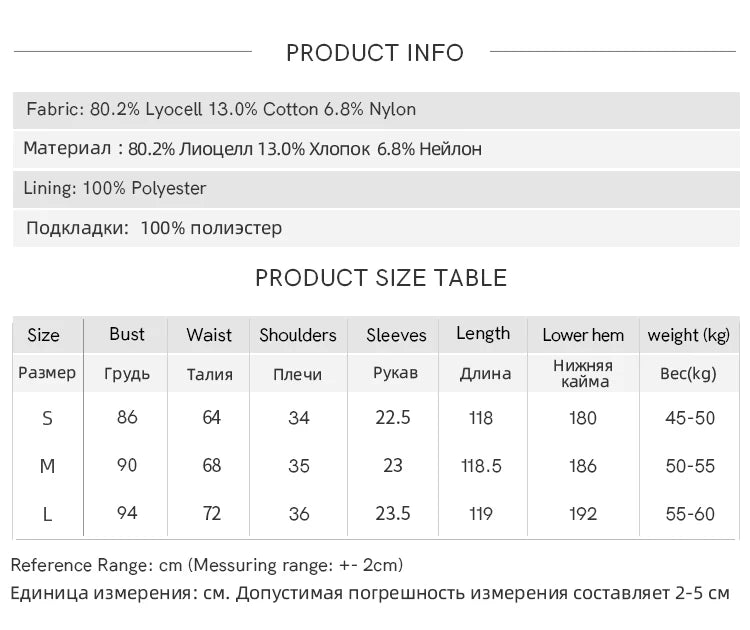This screenshot has width=750, height=630.
Task: Click the Lower hem column header
Action: click(x=583, y=335)
